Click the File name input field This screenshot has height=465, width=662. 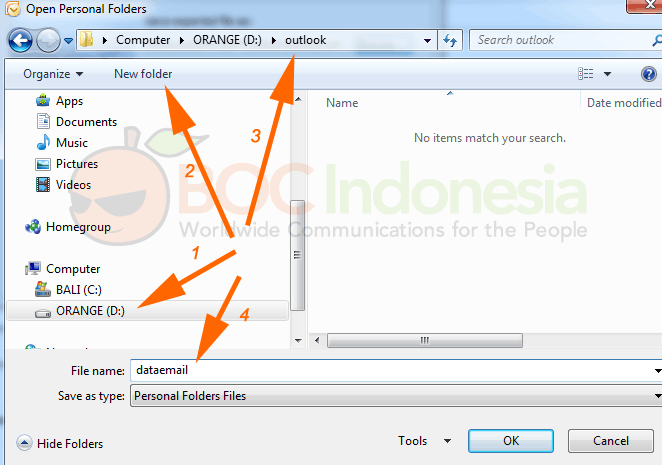coord(396,370)
